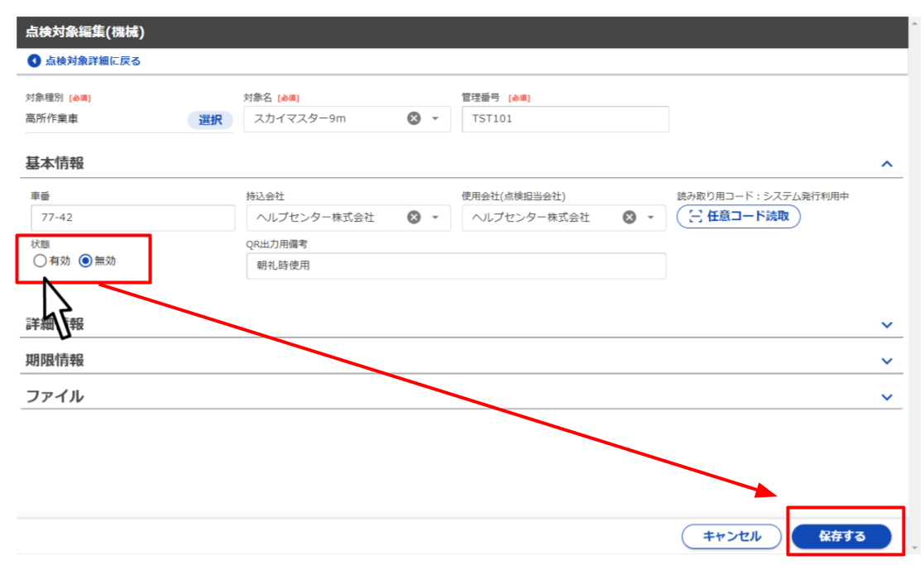Click the 保存する save button

click(842, 536)
